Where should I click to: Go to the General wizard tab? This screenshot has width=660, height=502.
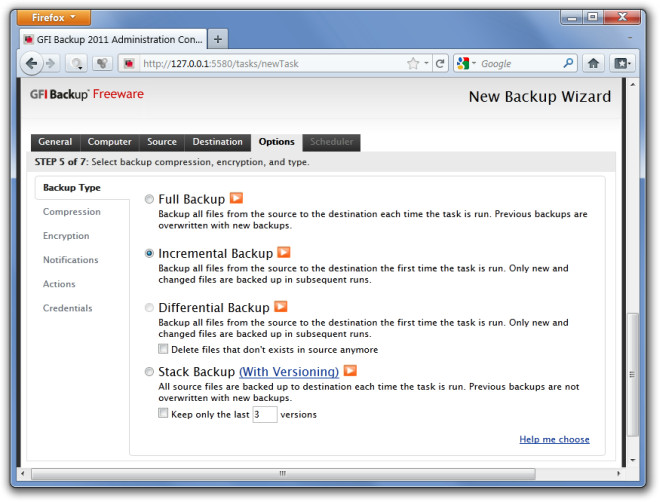[55, 142]
